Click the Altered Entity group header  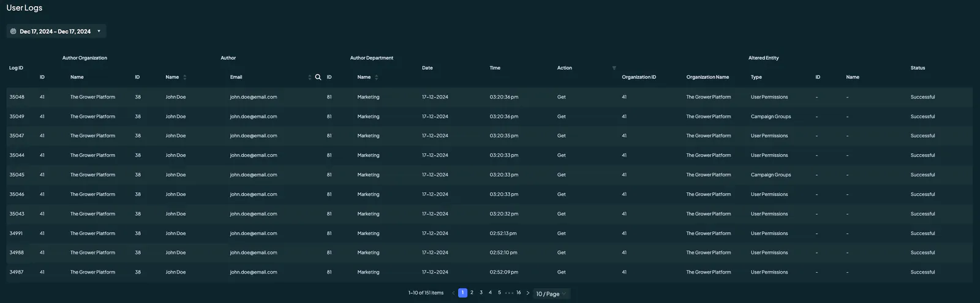pos(764,58)
